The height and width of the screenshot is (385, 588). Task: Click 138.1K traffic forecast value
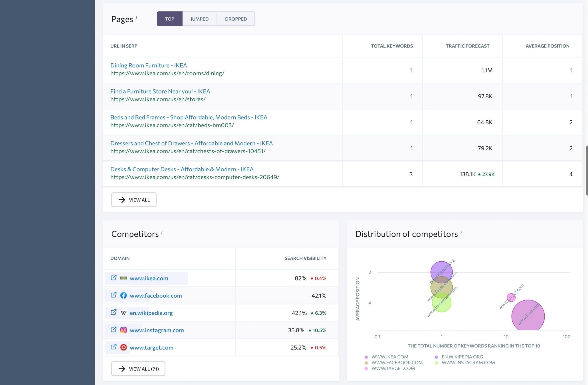[467, 174]
